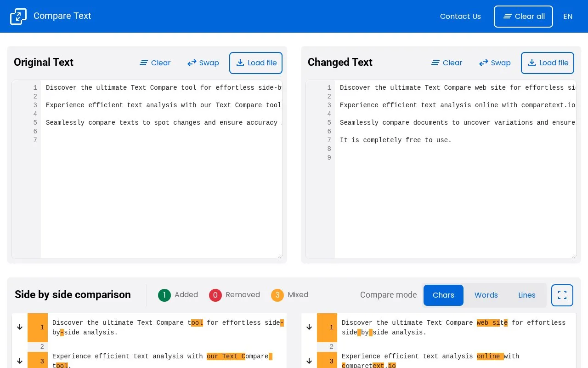Screen dimensions: 588x368
Task: Click the Compare Text logo icon
Action: (18, 17)
